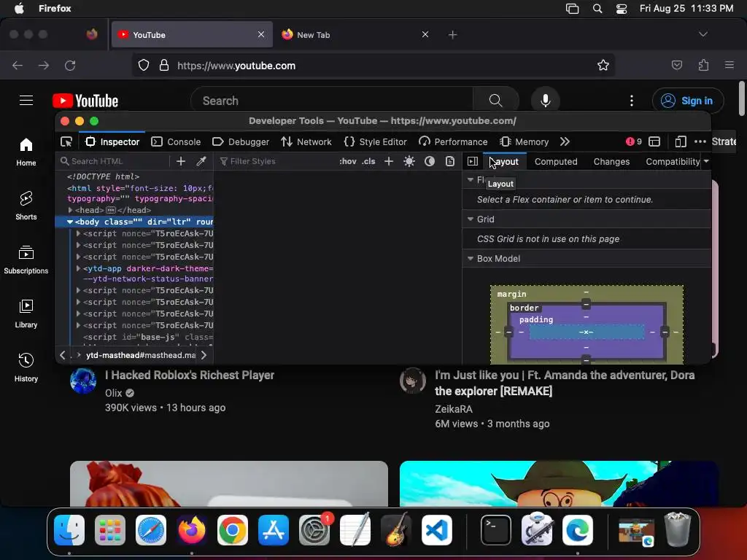Switch to the Console panel
Viewport: 747px width, 560px height.
(x=176, y=142)
